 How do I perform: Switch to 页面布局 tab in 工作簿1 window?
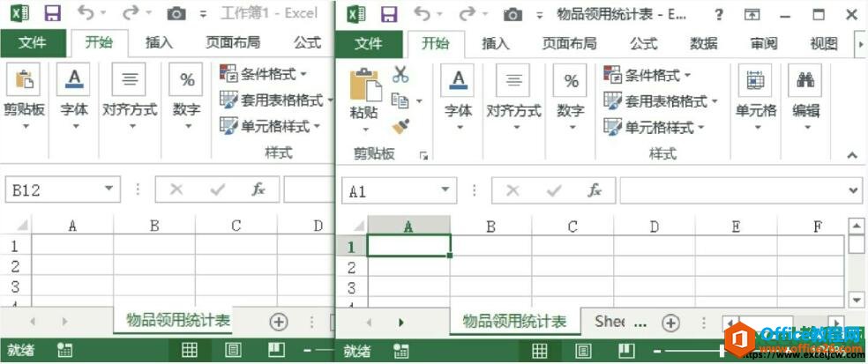pyautogui.click(x=233, y=42)
